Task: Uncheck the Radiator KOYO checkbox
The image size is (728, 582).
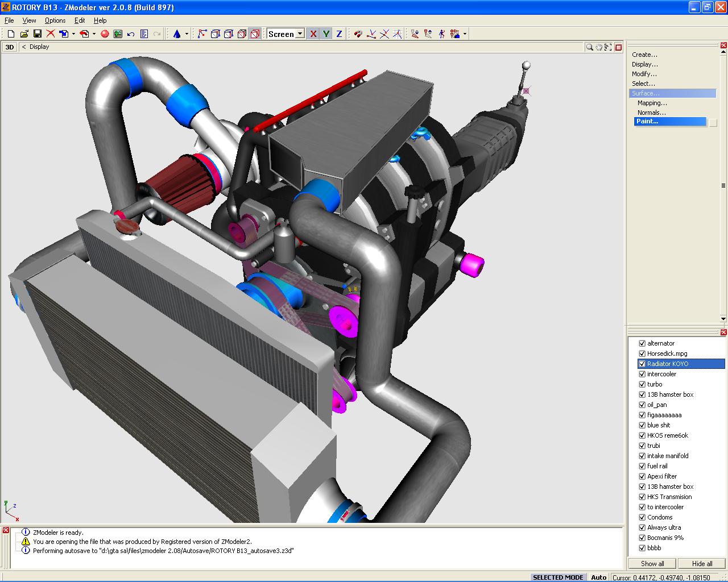Action: (642, 364)
